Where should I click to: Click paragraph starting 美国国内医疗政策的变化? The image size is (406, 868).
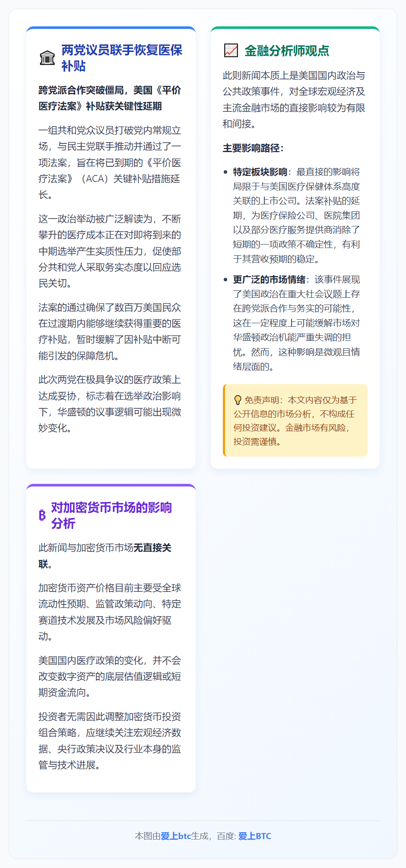click(110, 676)
